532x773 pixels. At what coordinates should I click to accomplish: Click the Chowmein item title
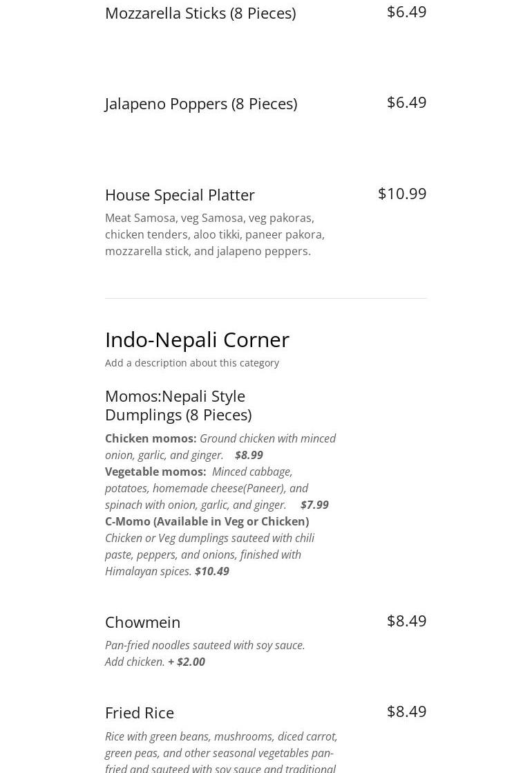click(x=142, y=622)
